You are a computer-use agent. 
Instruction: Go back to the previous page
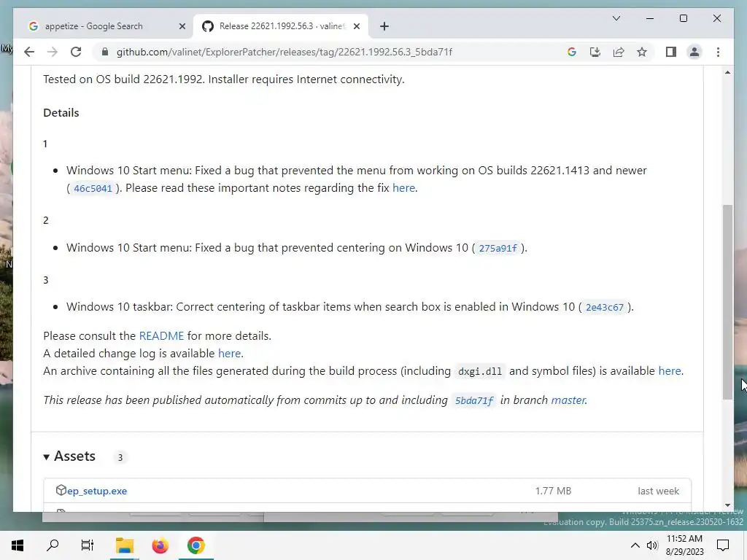[x=29, y=52]
